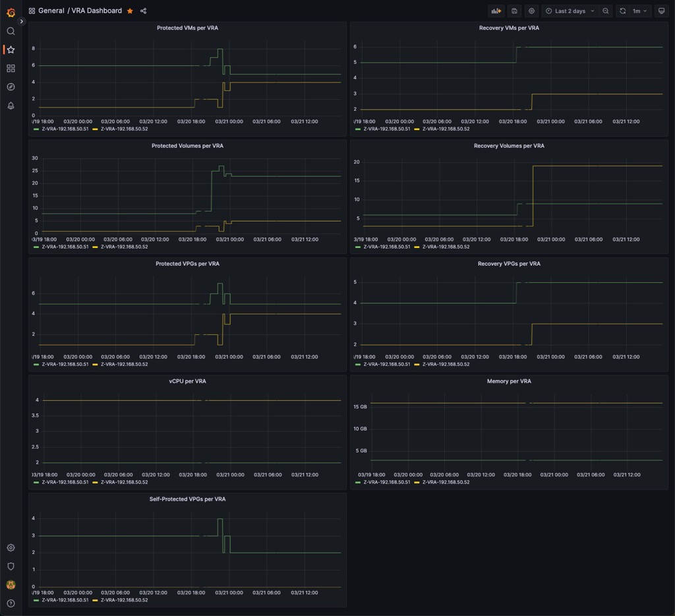This screenshot has height=616, width=675.
Task: Open Protected Volumes per VRA panel title menu
Action: [x=187, y=146]
